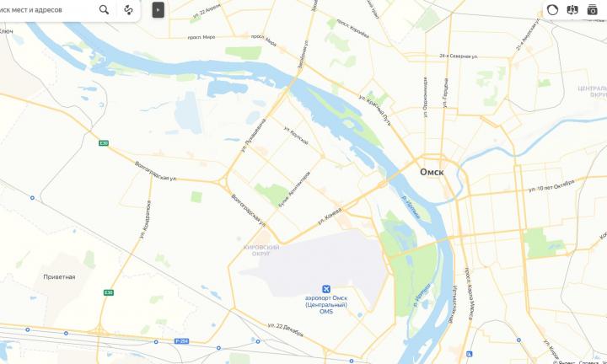The height and width of the screenshot is (364, 607).
Task: Open the Справка link in footer
Action: coord(588,362)
